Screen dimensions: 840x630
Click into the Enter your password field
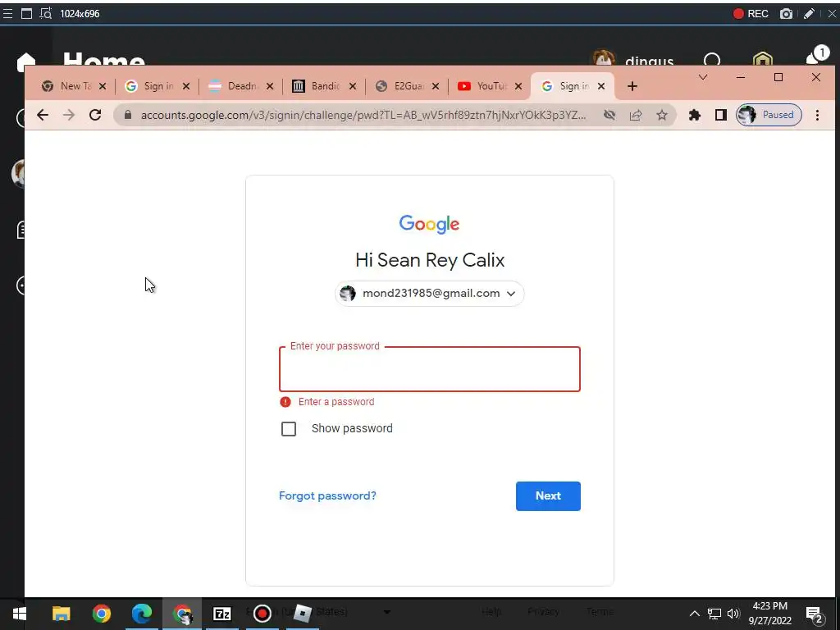[x=430, y=369]
